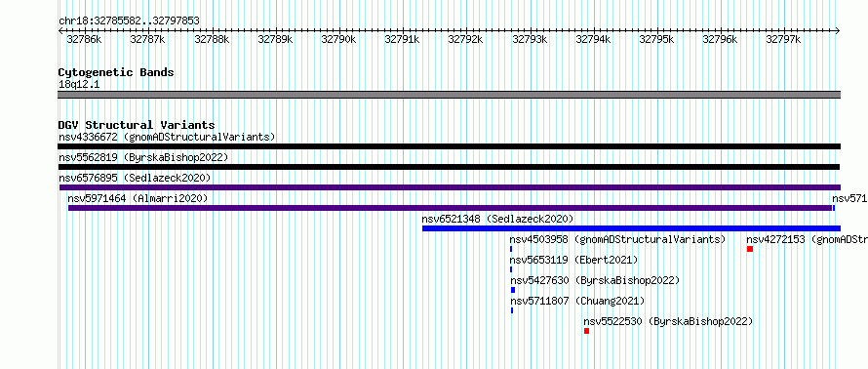The height and width of the screenshot is (369, 868).
Task: Click ruler position 32786k
Action: click(x=84, y=40)
